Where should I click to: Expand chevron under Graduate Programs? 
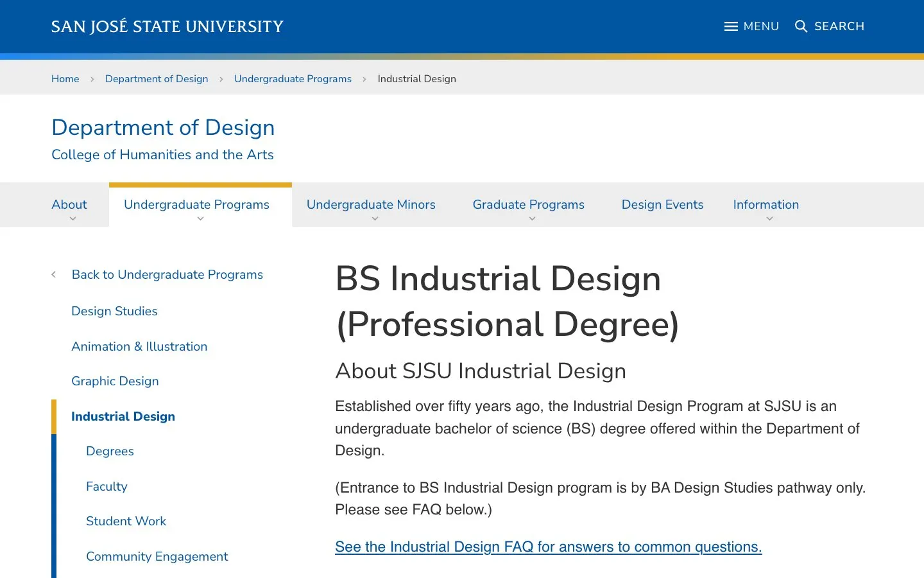(x=532, y=219)
